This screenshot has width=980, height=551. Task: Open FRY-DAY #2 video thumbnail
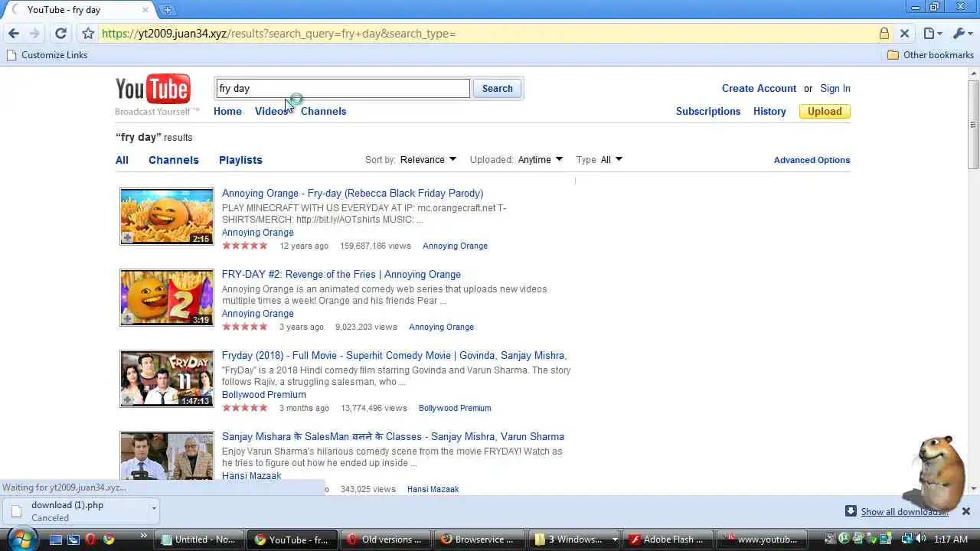(x=167, y=298)
